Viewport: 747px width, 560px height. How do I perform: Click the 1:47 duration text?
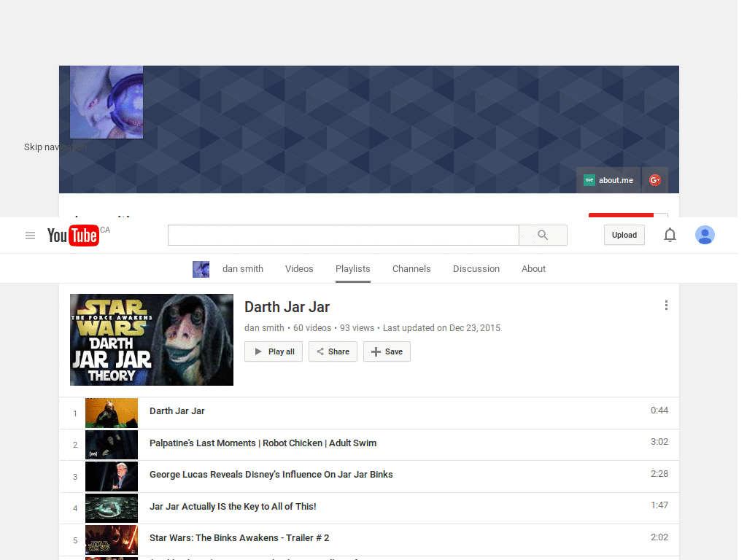click(659, 505)
